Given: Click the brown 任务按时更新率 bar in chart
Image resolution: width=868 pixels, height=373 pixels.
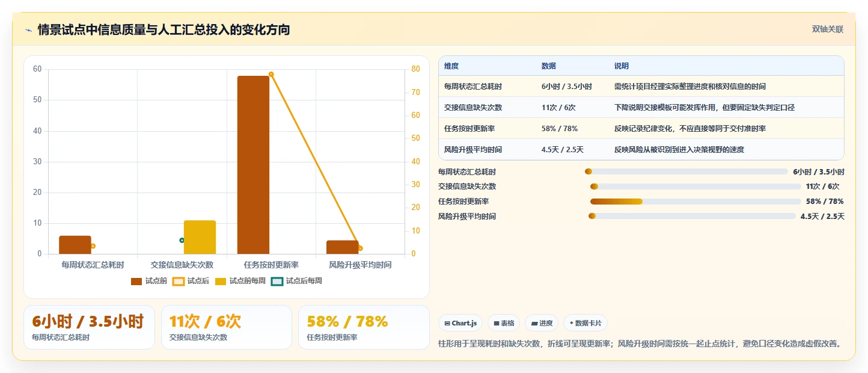Looking at the screenshot, I should tap(253, 165).
